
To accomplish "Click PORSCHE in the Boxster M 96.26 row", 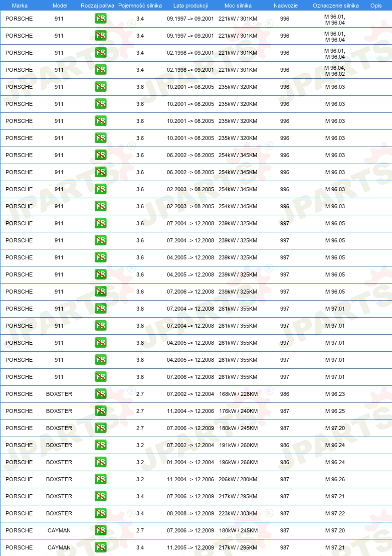I will (19, 479).
